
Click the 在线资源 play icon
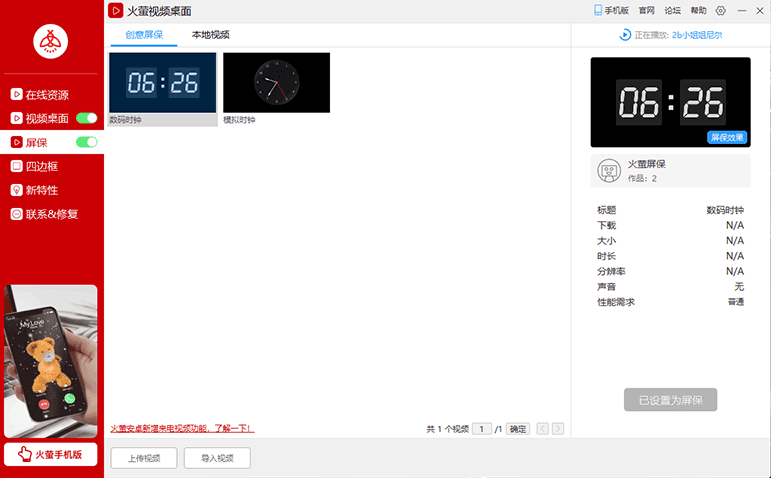pyautogui.click(x=16, y=94)
